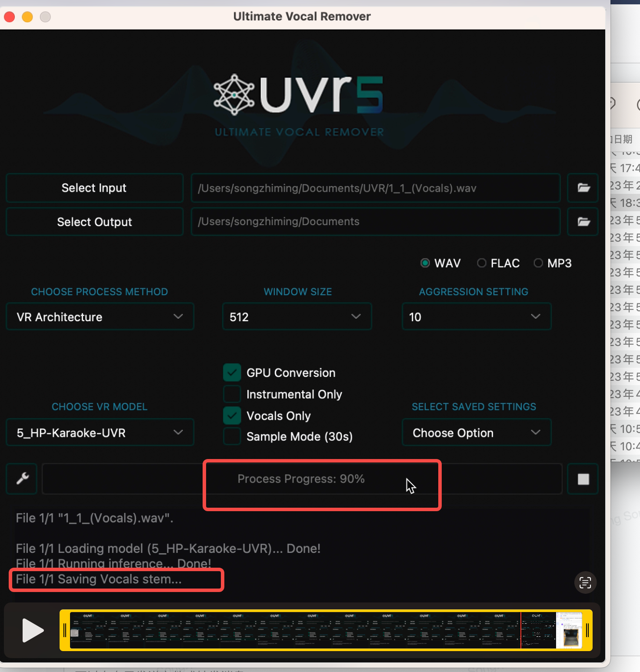
Task: Disable GPU Conversion
Action: (x=232, y=372)
